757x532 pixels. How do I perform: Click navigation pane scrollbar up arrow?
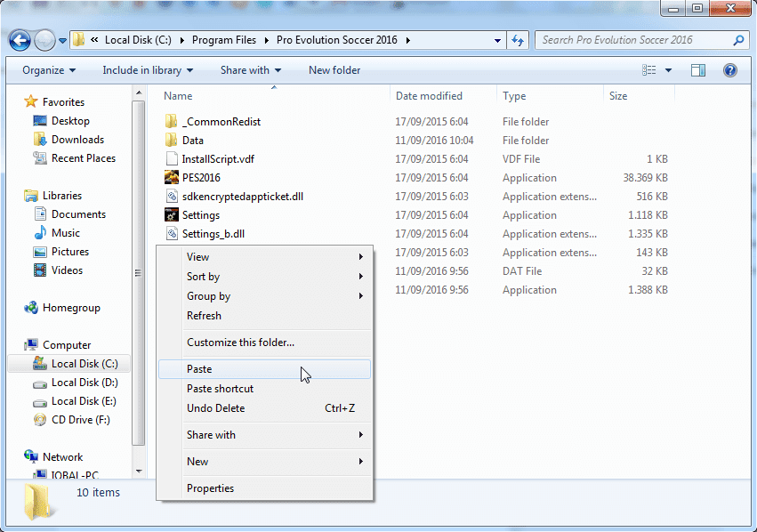[x=139, y=93]
